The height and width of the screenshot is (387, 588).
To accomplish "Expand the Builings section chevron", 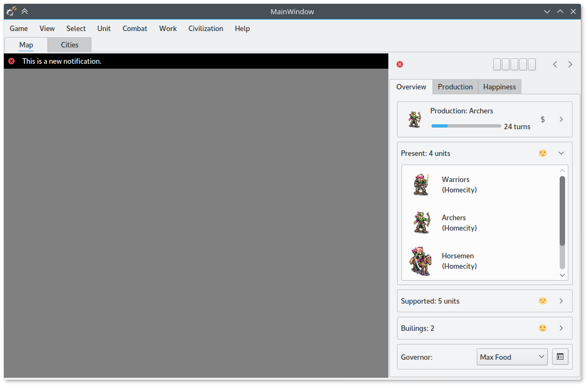I will 561,328.
